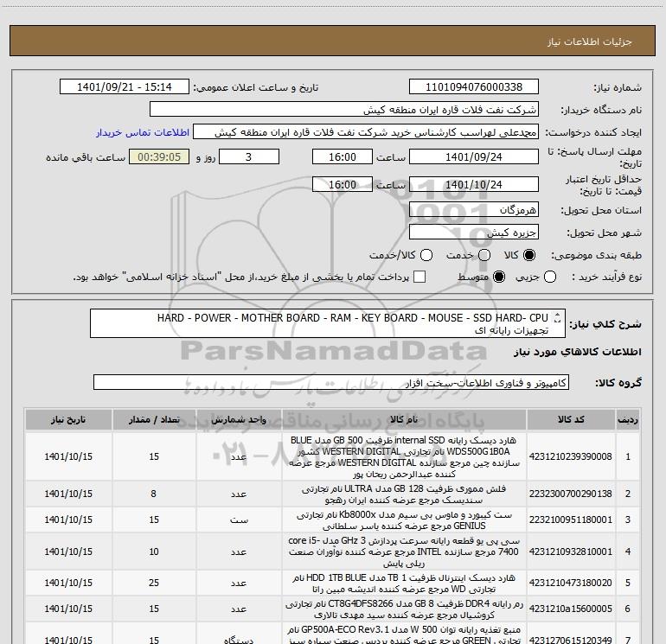Click the requester field محمدعلی لهراسب

(366, 132)
